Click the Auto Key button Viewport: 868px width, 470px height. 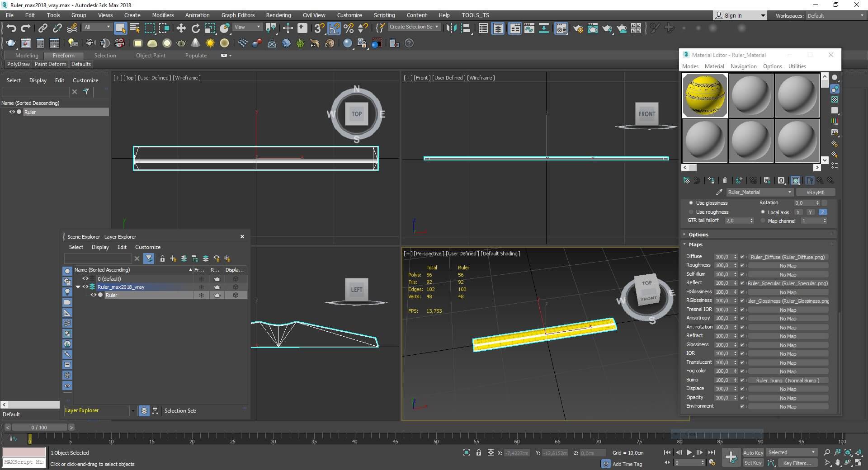[x=753, y=452]
